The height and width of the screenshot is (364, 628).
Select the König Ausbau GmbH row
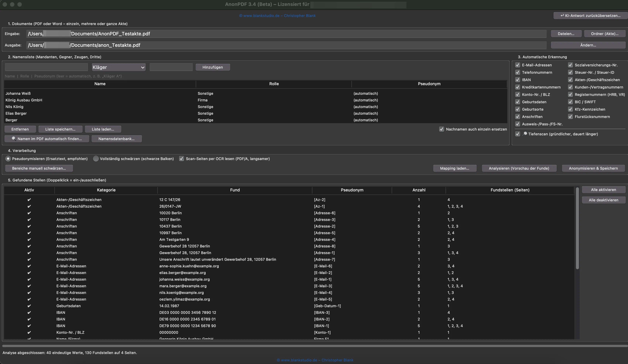(x=256, y=100)
